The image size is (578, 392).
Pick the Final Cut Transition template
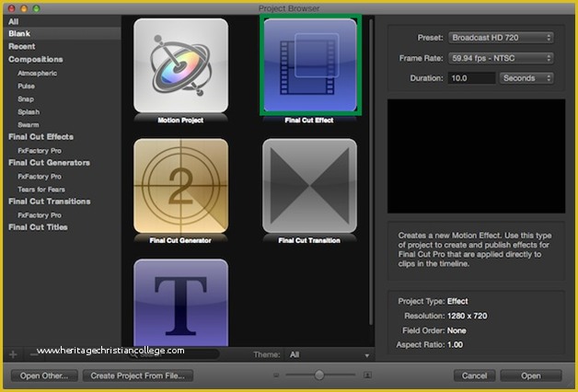coord(309,186)
